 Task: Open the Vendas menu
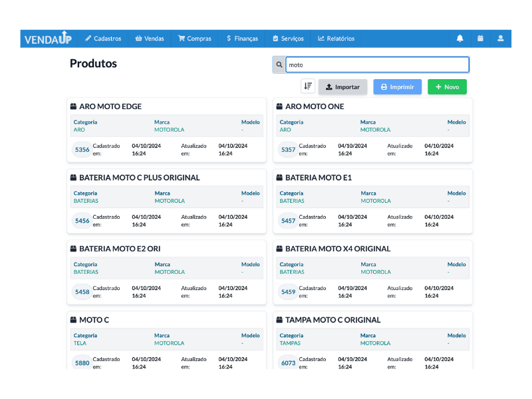tap(149, 39)
